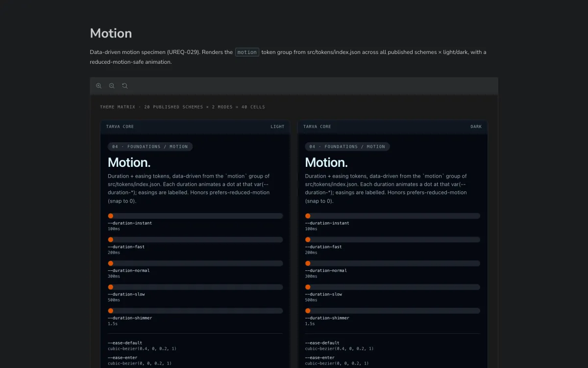
Task: Click the Theme Matrix caption text
Action: (182, 107)
